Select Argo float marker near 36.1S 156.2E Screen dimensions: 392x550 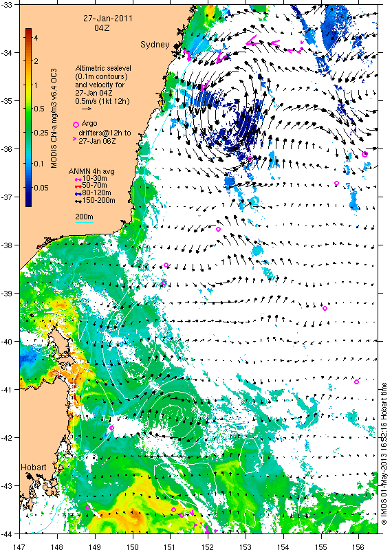(365, 154)
